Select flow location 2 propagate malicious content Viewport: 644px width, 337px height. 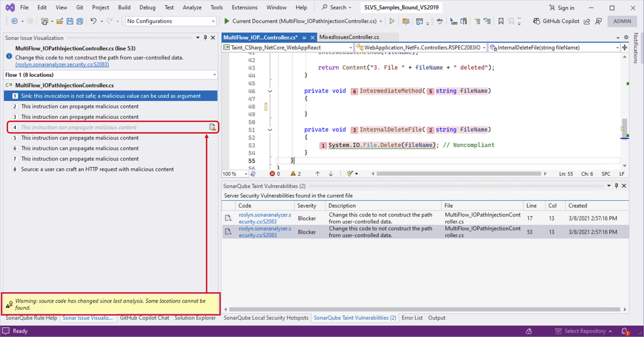point(111,106)
